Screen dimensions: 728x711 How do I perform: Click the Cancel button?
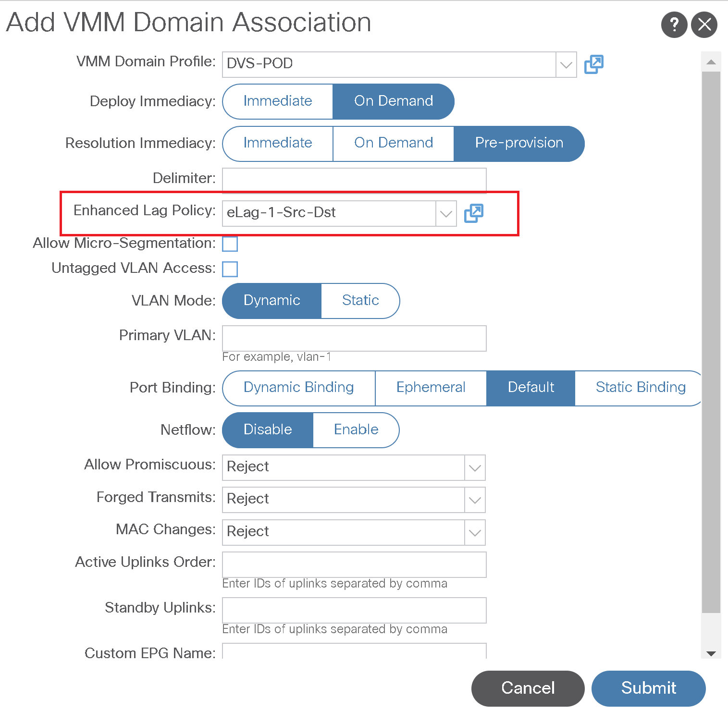pyautogui.click(x=528, y=688)
